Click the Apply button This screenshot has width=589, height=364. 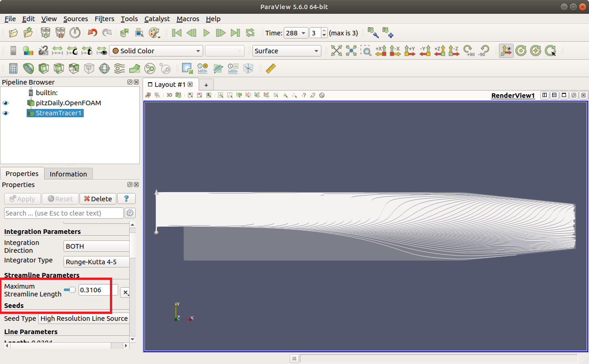[x=22, y=199]
